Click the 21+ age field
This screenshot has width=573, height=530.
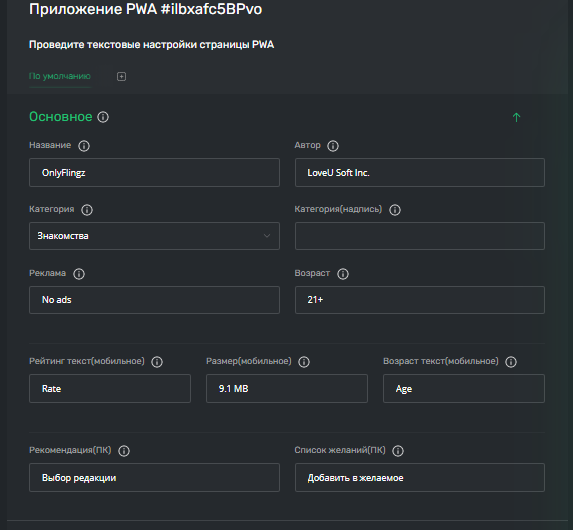pyautogui.click(x=420, y=300)
